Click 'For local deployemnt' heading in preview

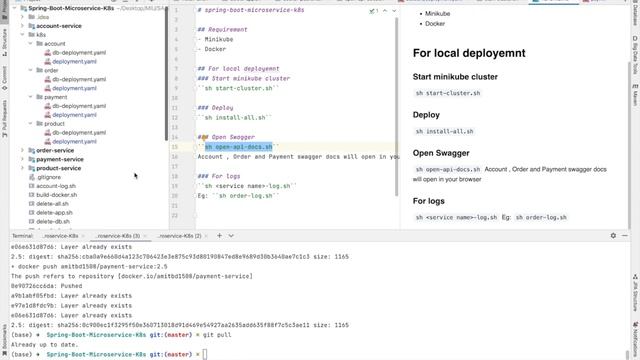tap(469, 53)
